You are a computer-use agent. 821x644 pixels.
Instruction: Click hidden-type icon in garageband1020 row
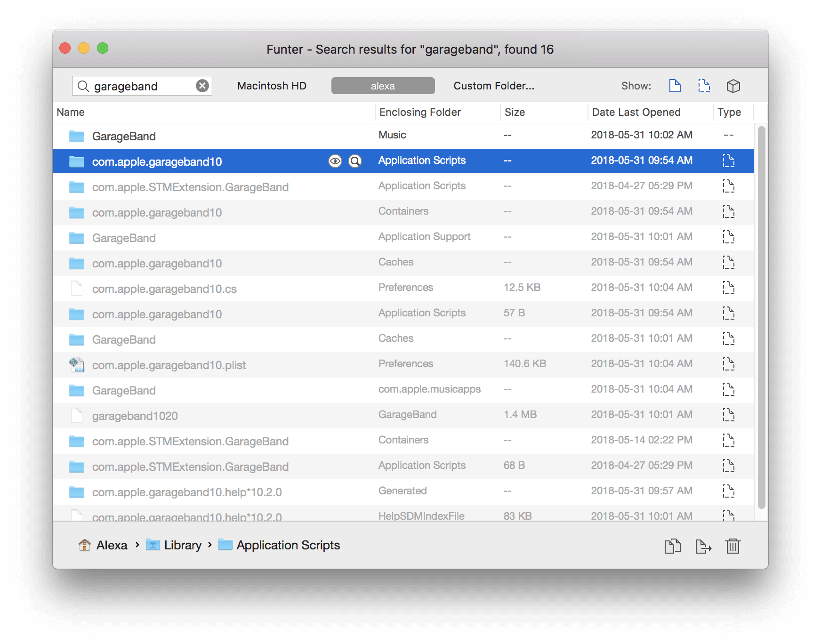pyautogui.click(x=728, y=415)
